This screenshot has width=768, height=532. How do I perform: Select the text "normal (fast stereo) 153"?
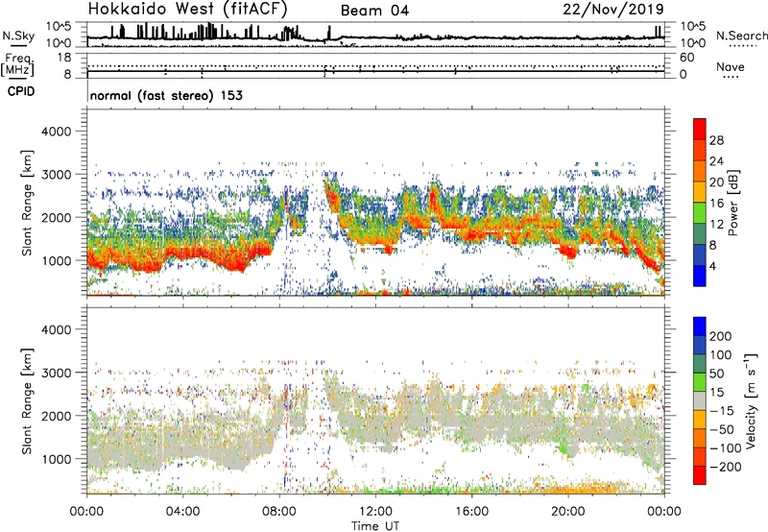coord(166,95)
